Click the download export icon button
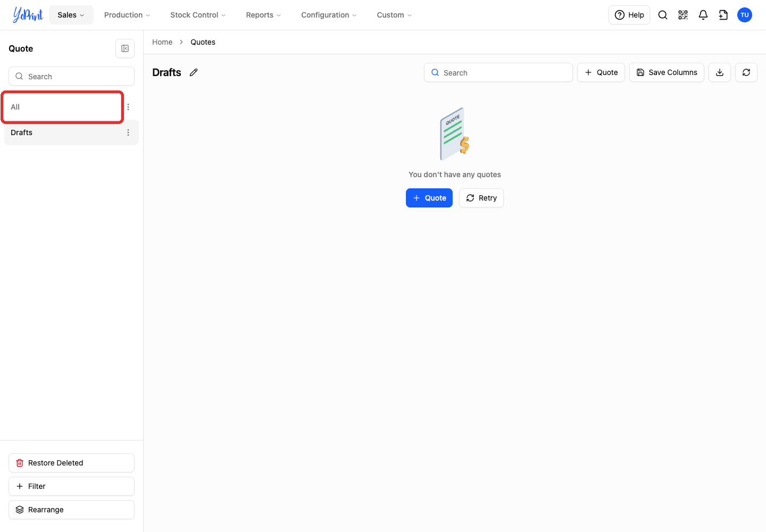 [720, 72]
